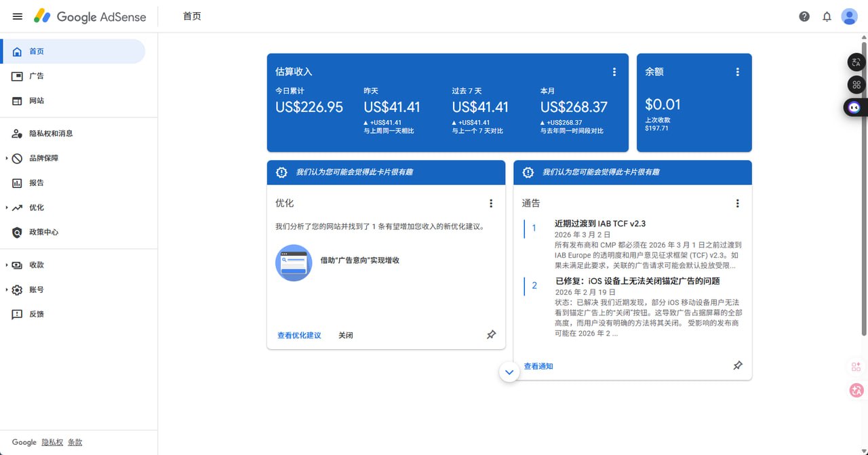Viewport: 868px width, 455px height.
Task: Select 首页 in the sidebar
Action: point(73,52)
